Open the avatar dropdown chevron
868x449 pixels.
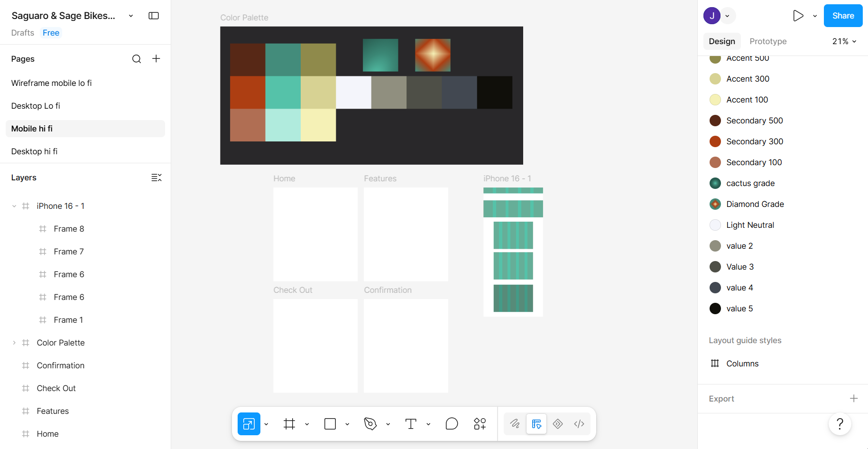(728, 16)
